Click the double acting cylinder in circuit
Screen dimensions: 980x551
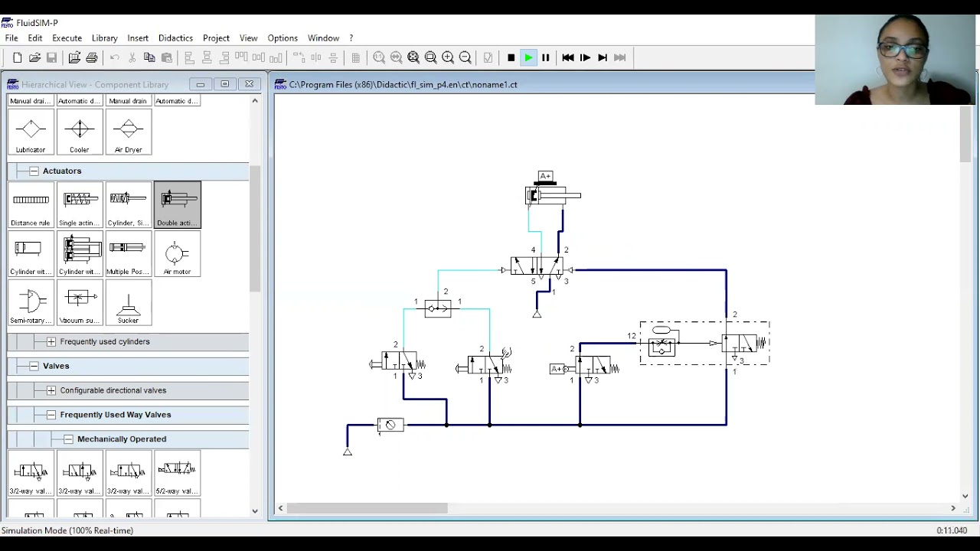(553, 196)
